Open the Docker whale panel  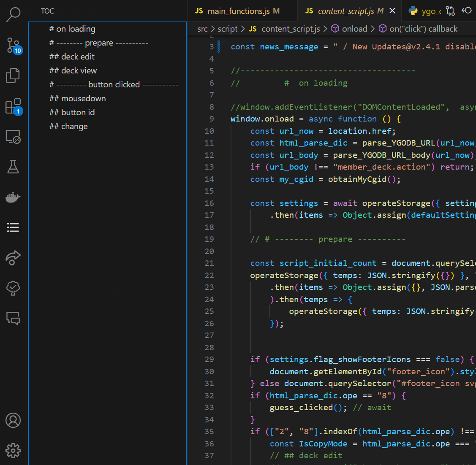13,197
